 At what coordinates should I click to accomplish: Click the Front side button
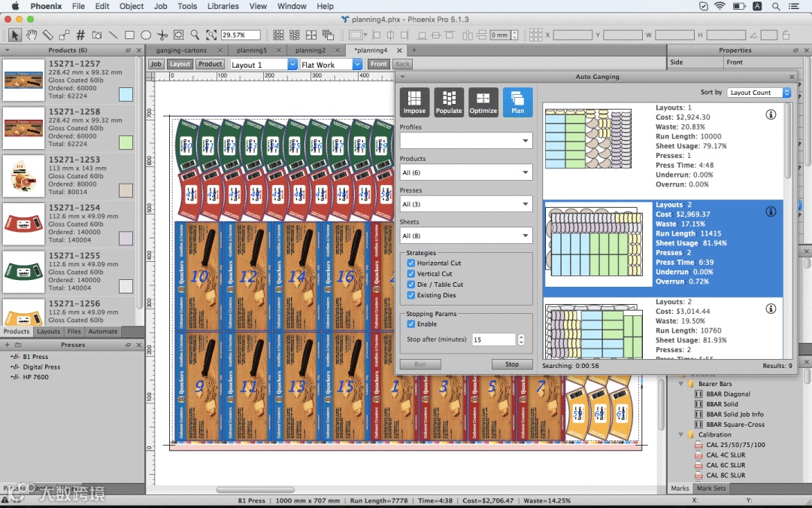tap(379, 65)
